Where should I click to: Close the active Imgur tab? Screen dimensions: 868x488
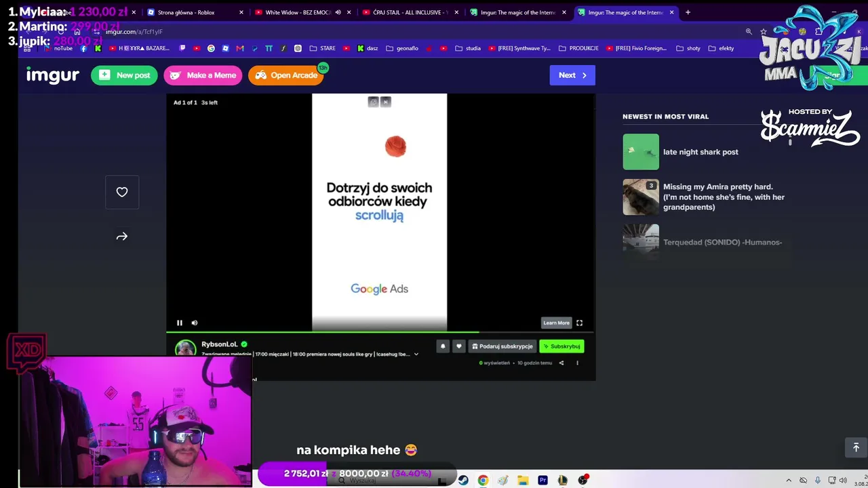(x=672, y=12)
